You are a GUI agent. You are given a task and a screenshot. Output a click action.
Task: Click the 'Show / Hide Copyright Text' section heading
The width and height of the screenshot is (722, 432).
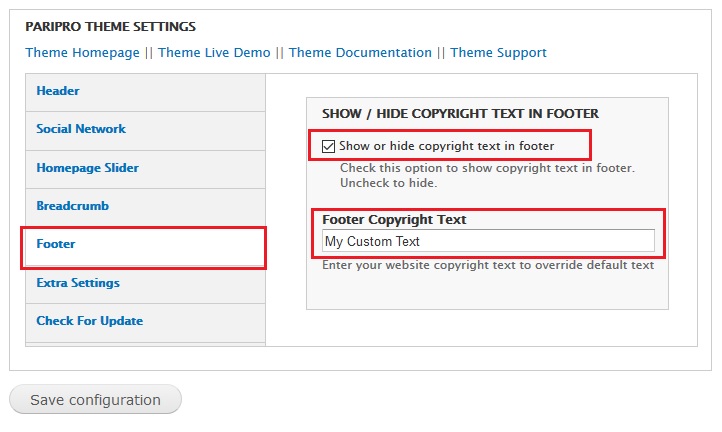pos(460,114)
